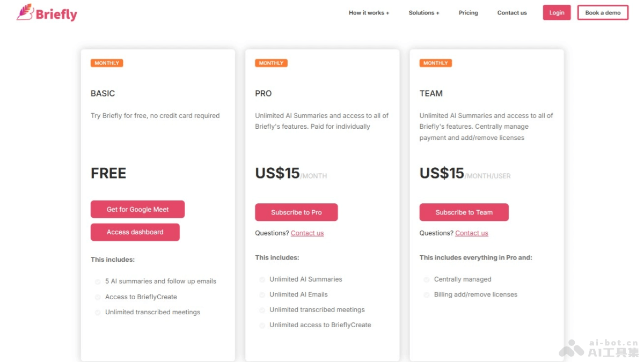Click the AI工具集 watermark icon

click(572, 348)
